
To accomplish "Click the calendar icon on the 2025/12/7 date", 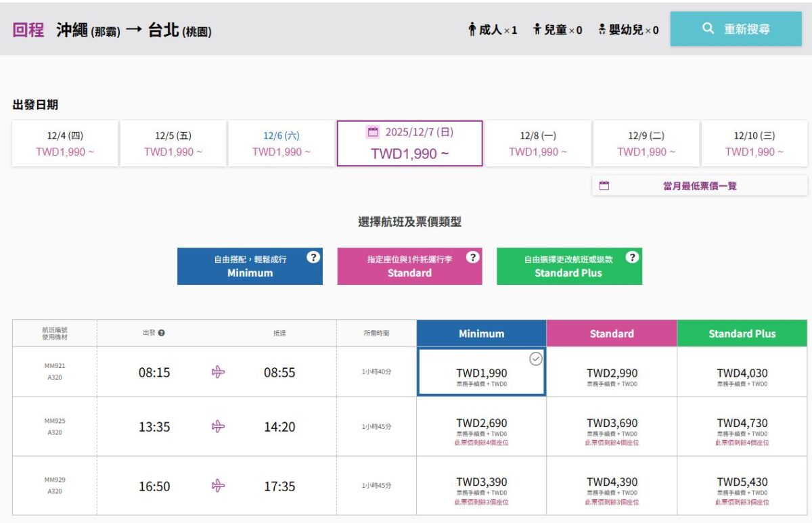I will coord(372,132).
